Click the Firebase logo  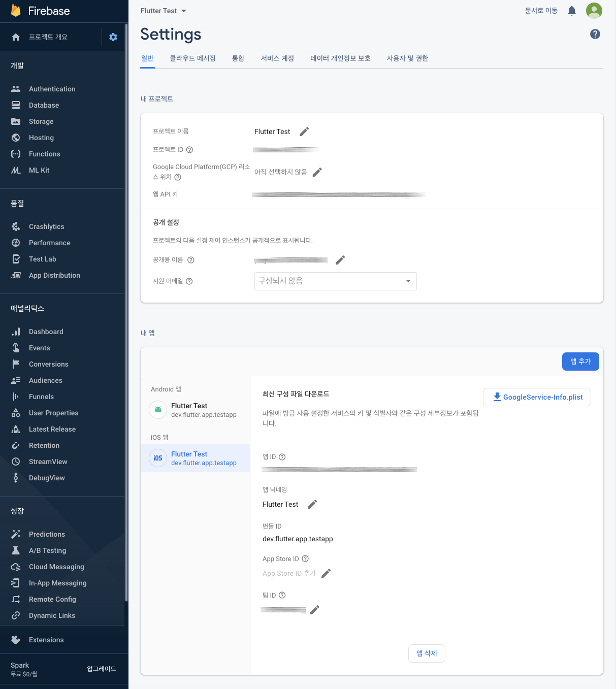(x=40, y=11)
